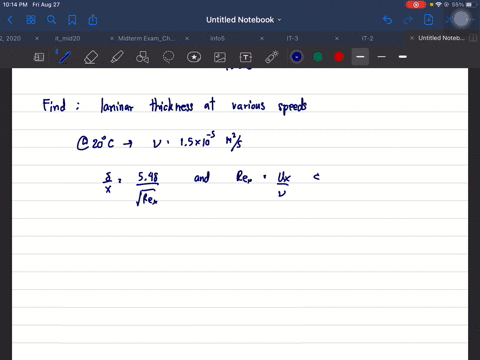The height and width of the screenshot is (360, 480).
Task: Choose the dark blue pen color
Action: coord(297,57)
